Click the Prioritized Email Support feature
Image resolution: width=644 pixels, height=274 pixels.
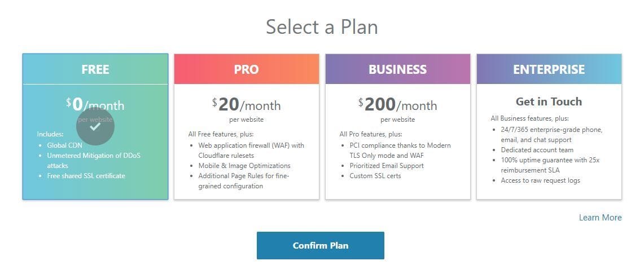383,166
